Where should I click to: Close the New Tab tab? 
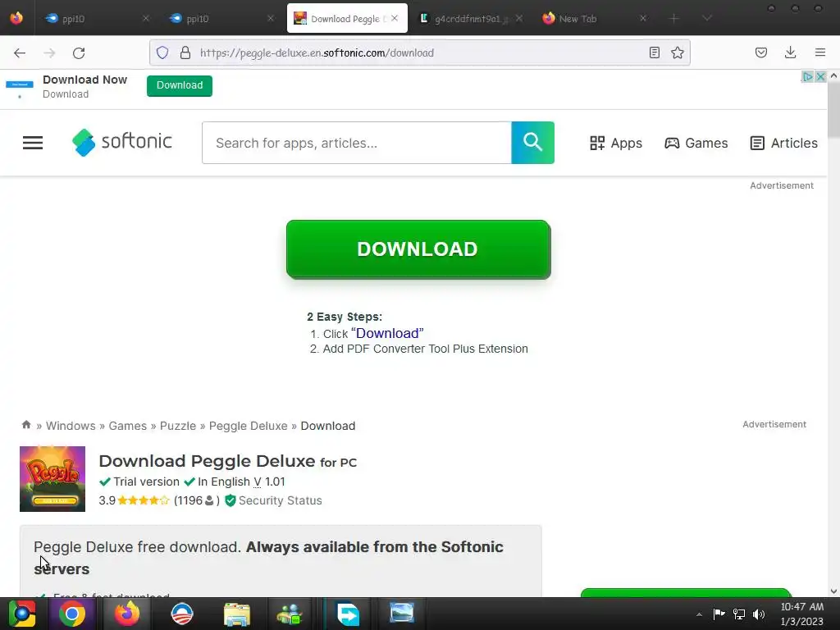click(643, 18)
